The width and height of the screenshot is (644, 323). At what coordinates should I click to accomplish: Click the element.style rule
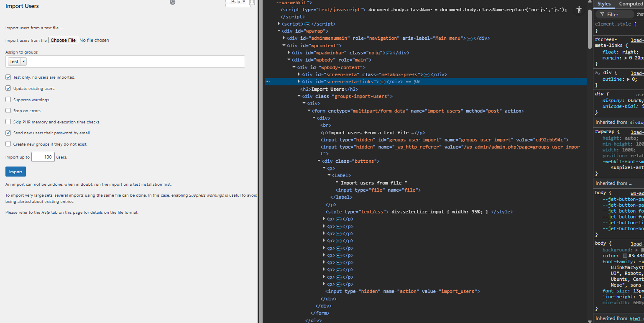616,24
